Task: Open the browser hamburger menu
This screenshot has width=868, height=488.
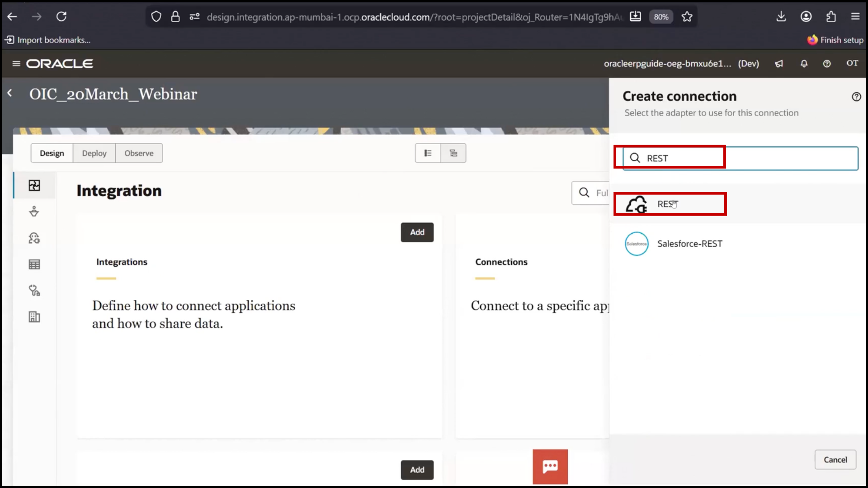Action: (x=855, y=17)
